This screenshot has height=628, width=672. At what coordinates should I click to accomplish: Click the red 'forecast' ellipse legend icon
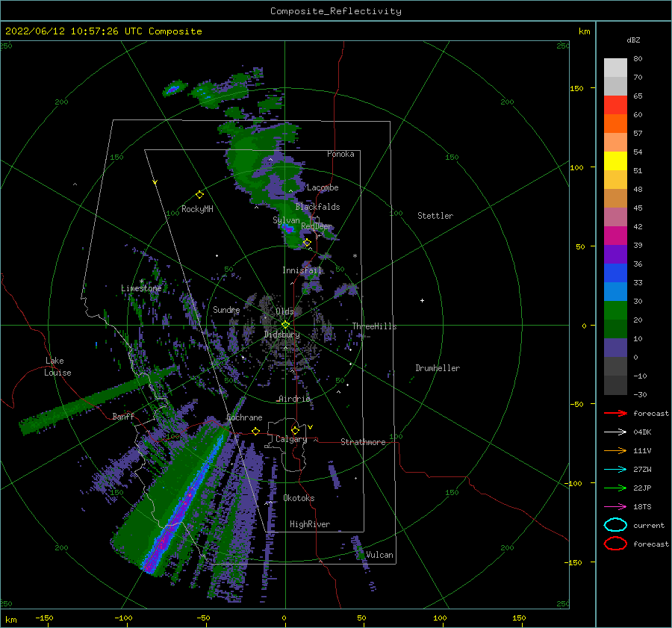(x=615, y=544)
